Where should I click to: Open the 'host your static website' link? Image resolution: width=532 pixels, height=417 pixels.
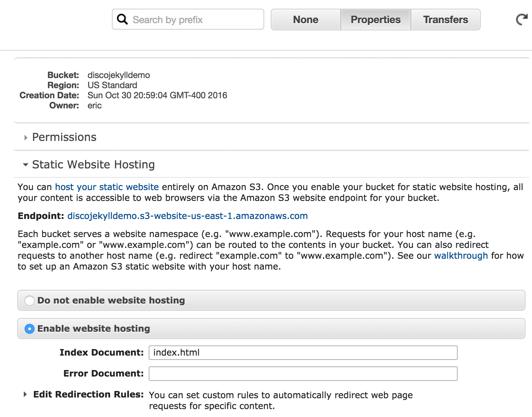click(107, 187)
